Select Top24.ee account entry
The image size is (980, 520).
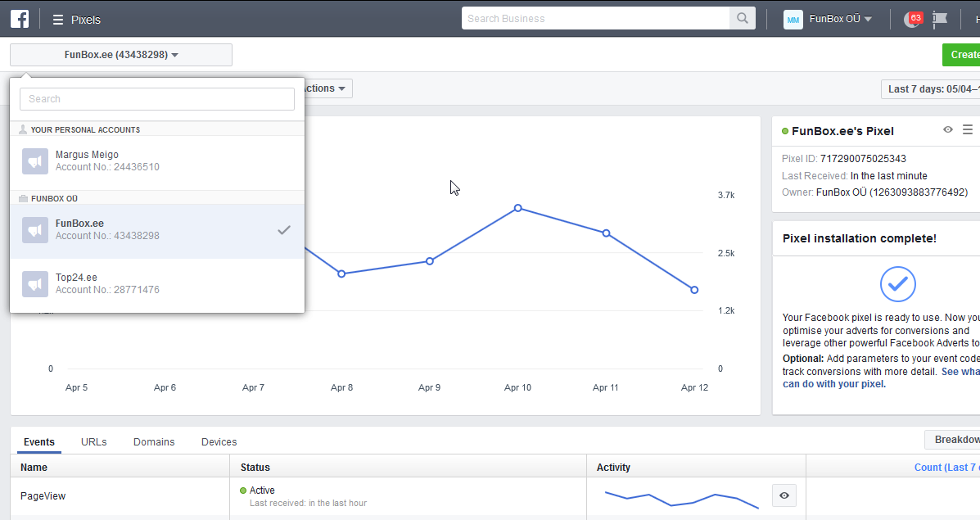[x=157, y=284]
